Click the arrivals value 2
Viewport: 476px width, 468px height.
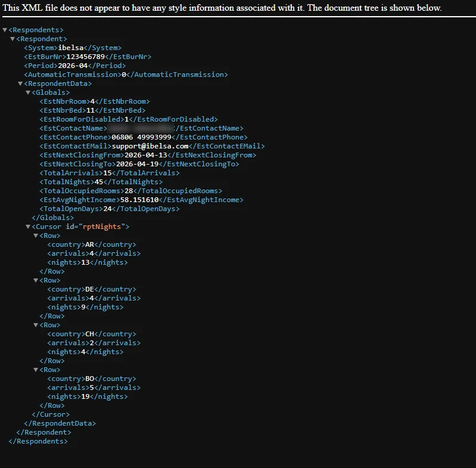pyautogui.click(x=92, y=343)
